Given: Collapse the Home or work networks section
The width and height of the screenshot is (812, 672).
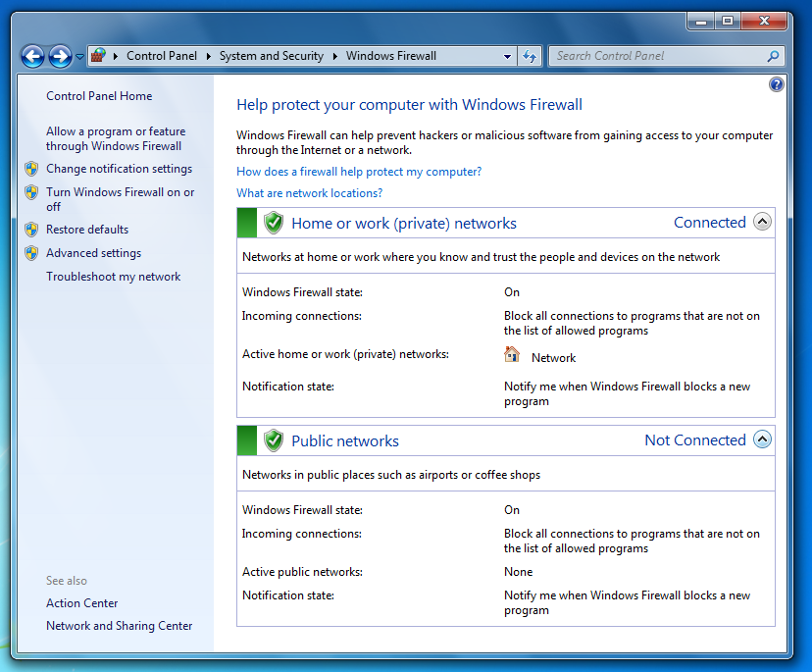Looking at the screenshot, I should (x=762, y=222).
